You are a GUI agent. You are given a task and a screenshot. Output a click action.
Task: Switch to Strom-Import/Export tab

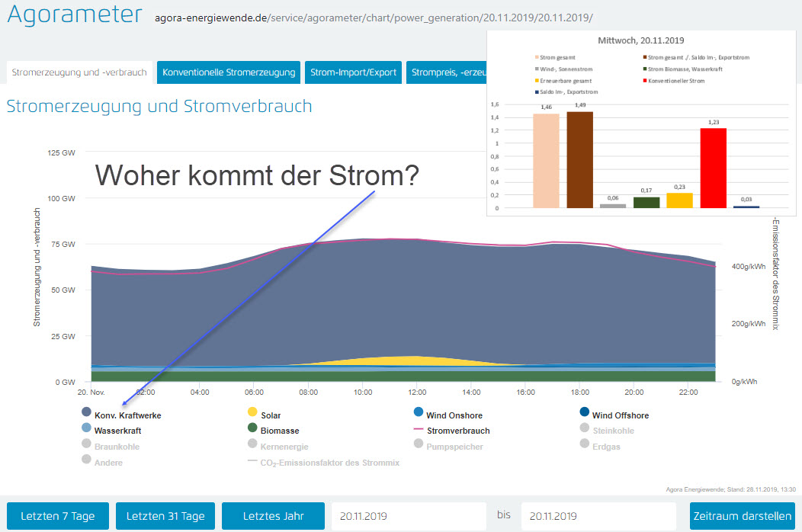click(x=353, y=72)
